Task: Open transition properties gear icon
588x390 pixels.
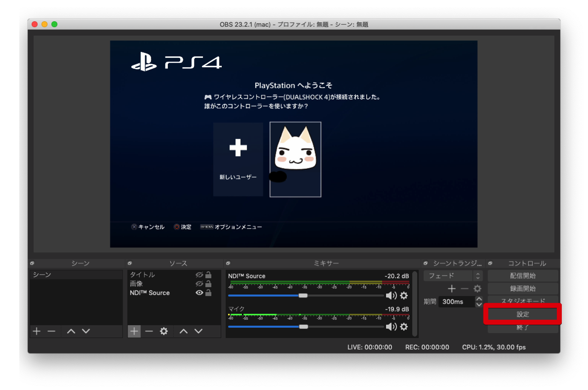Action: point(477,289)
